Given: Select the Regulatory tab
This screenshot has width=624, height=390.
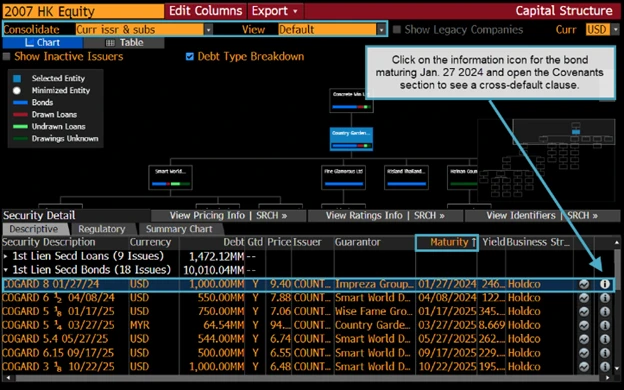Looking at the screenshot, I should tap(102, 229).
